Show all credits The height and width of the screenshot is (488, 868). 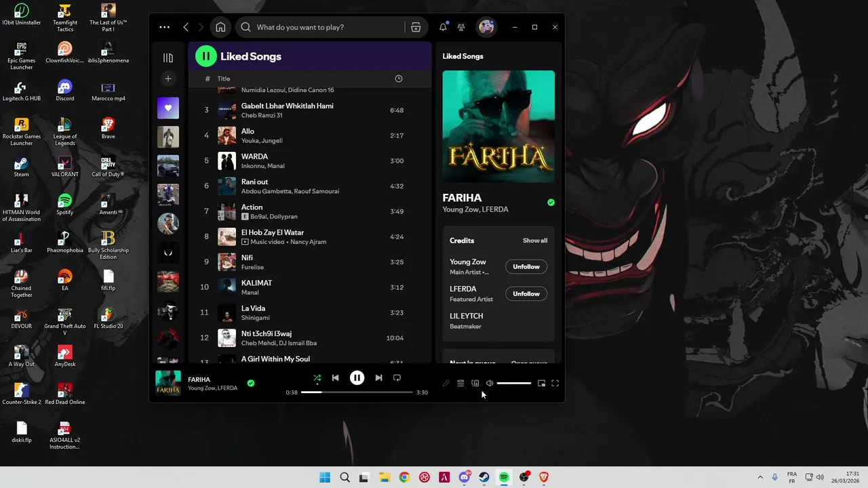(535, 241)
